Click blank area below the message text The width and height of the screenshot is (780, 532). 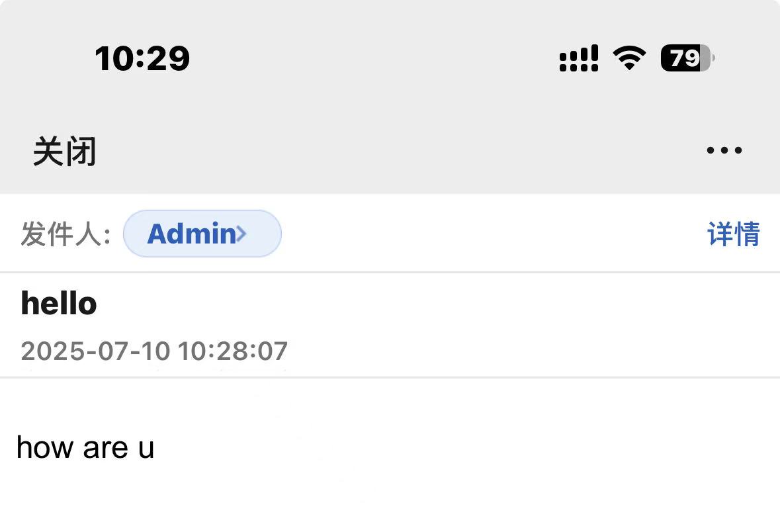tap(390, 503)
